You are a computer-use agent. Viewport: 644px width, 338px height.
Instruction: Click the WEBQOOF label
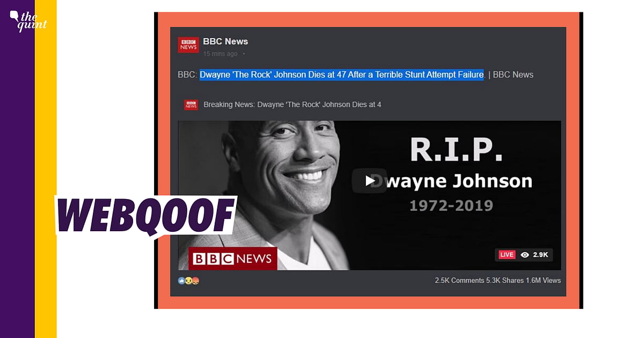tap(146, 216)
